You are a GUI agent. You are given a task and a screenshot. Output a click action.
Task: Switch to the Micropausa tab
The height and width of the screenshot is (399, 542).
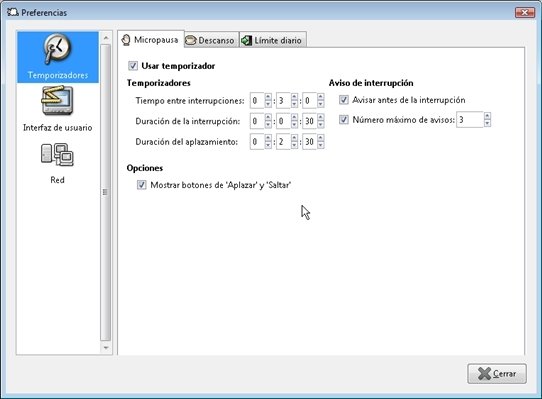point(150,40)
